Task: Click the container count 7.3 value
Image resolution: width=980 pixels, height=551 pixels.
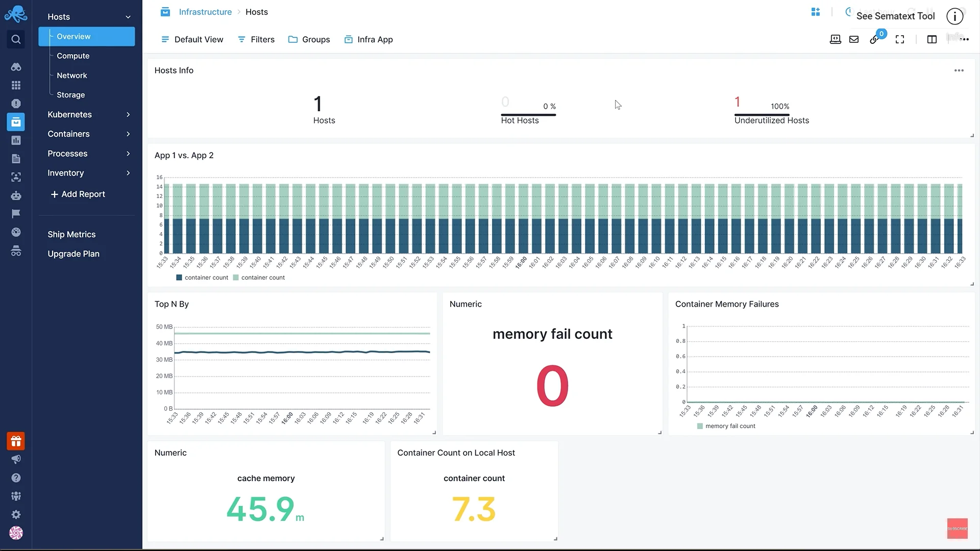Action: tap(474, 509)
